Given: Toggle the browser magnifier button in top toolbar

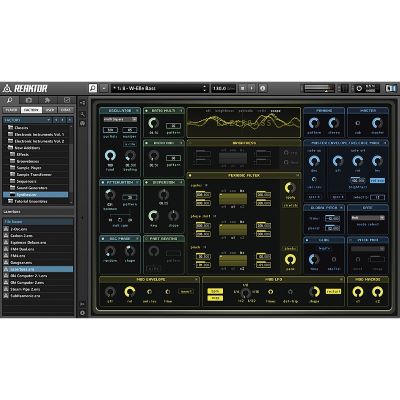Looking at the screenshot, I should [93, 88].
